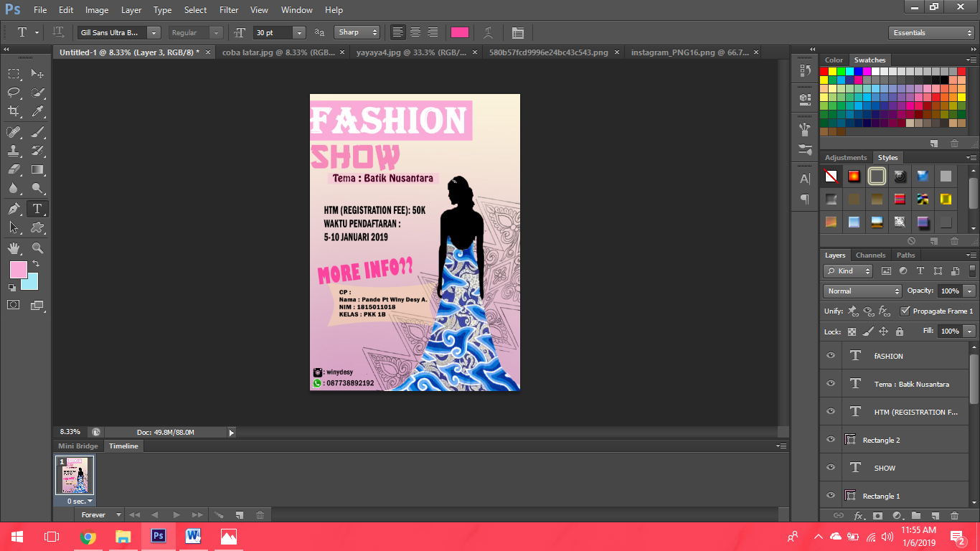Screen dimensions: 980x551
Task: Switch to the coba latar.jpg document tab
Action: pos(279,52)
